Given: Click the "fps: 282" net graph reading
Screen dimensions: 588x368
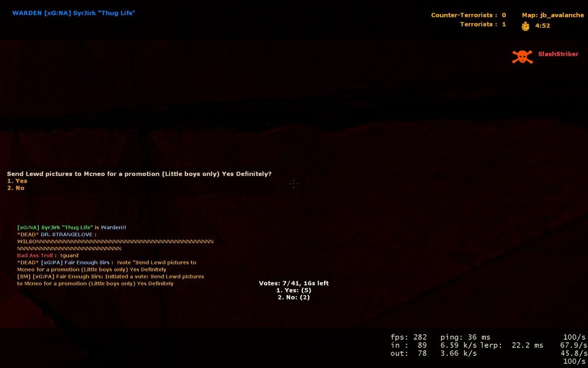Looking at the screenshot, I should point(409,337).
